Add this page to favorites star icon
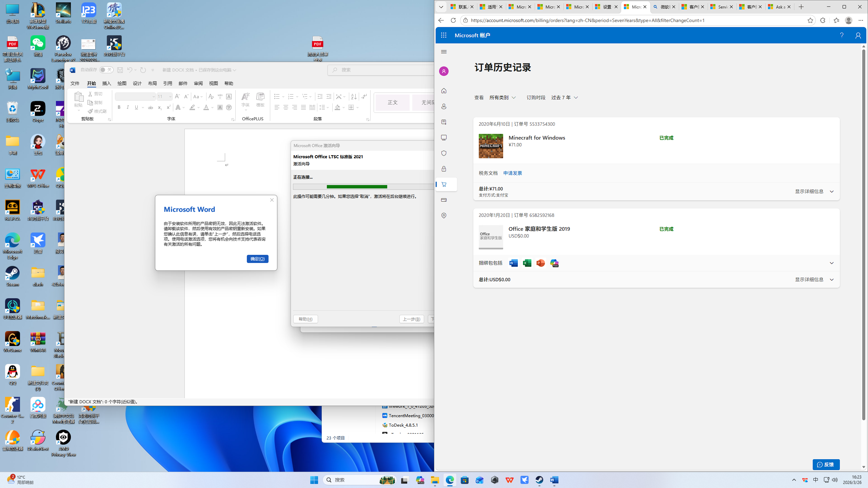This screenshot has width=868, height=488. [x=810, y=20]
